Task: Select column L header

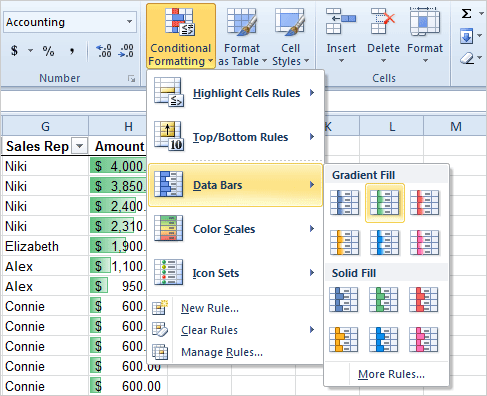Action: (392, 126)
